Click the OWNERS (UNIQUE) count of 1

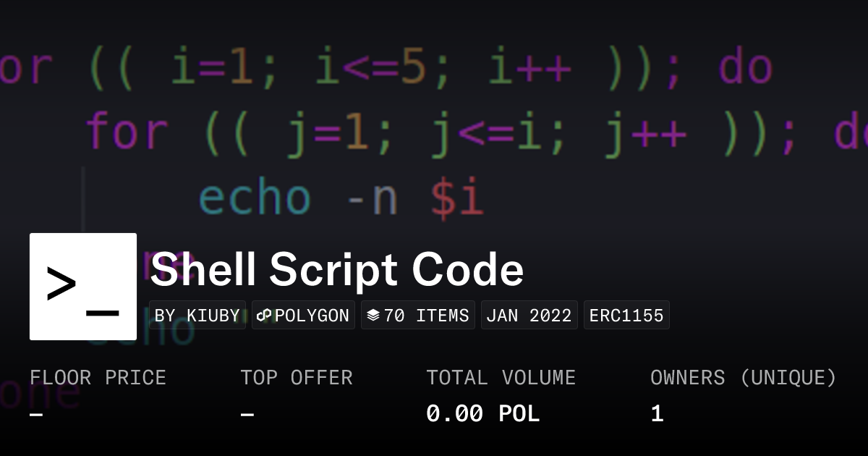657,413
